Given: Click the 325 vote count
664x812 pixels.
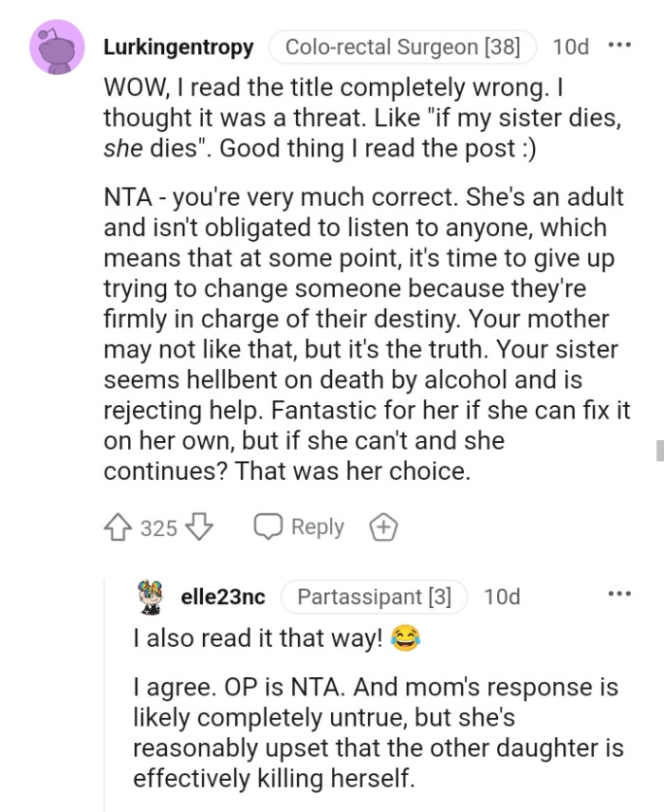Looking at the screenshot, I should 157,526.
